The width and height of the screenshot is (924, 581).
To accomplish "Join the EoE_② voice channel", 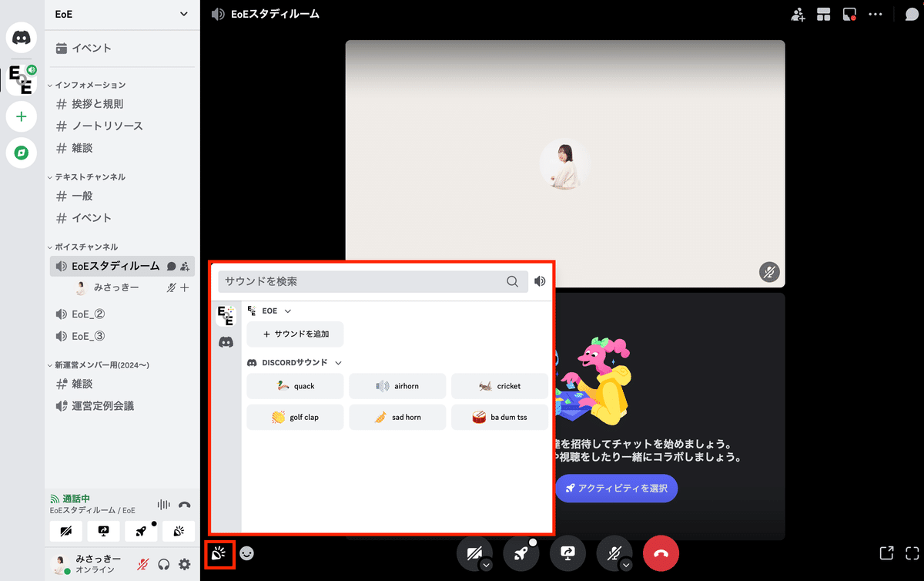I will 122,314.
